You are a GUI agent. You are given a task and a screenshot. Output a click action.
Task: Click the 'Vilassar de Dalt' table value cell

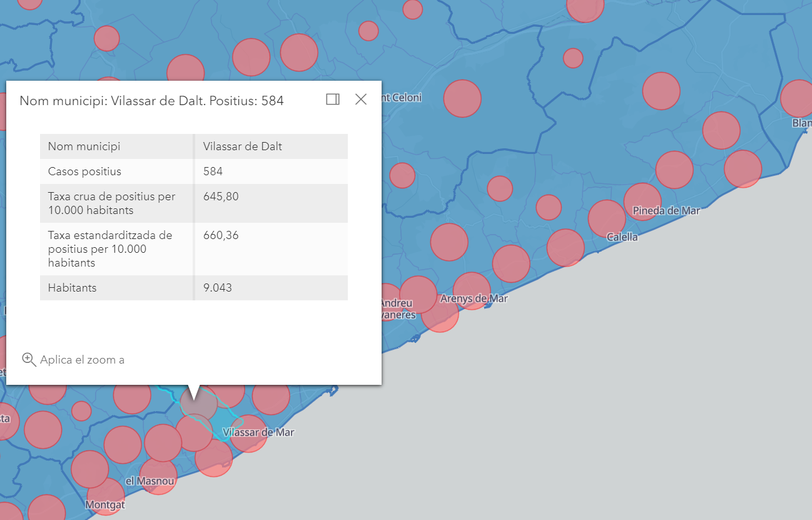point(243,146)
